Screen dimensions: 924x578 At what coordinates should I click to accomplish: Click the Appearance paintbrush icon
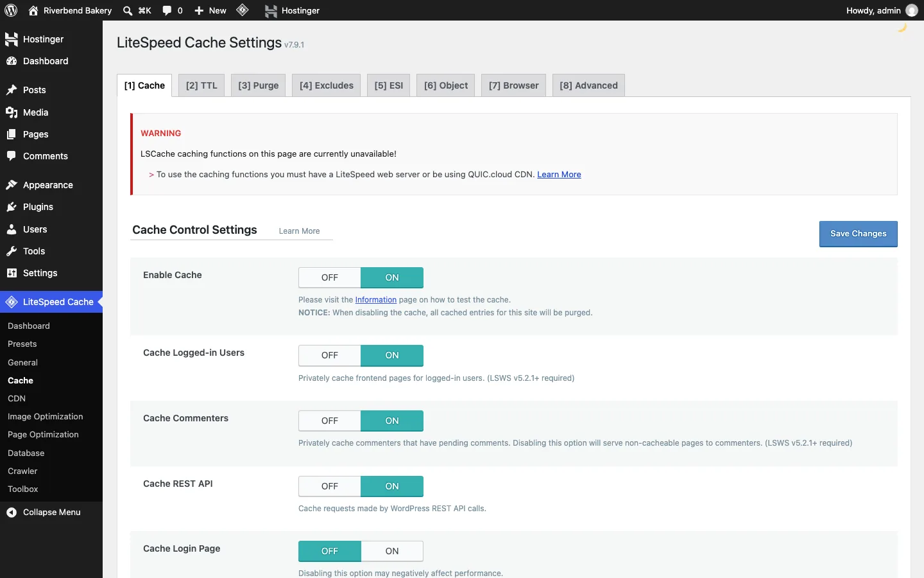pos(12,185)
